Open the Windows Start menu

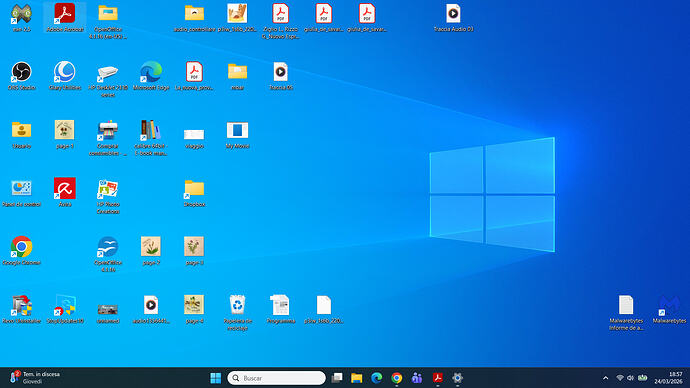[x=216, y=378]
